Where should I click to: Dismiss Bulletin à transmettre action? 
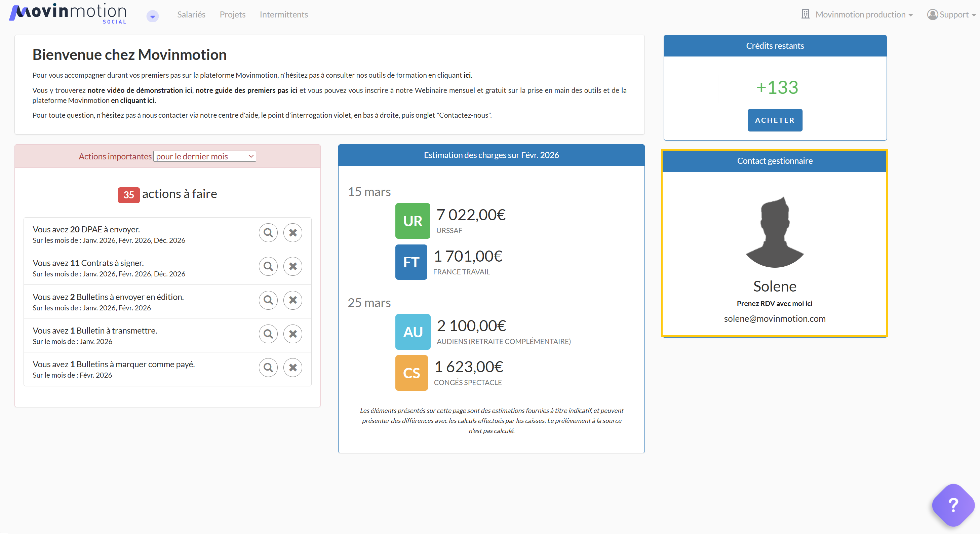pos(292,334)
